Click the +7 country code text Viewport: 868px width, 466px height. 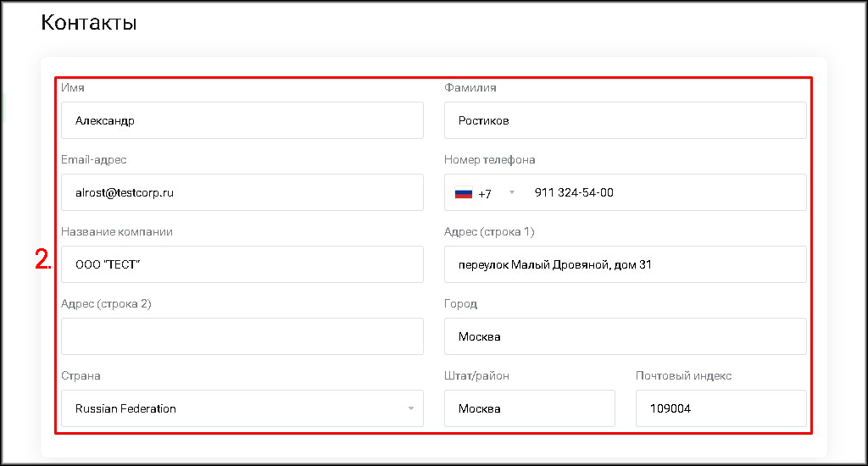485,194
